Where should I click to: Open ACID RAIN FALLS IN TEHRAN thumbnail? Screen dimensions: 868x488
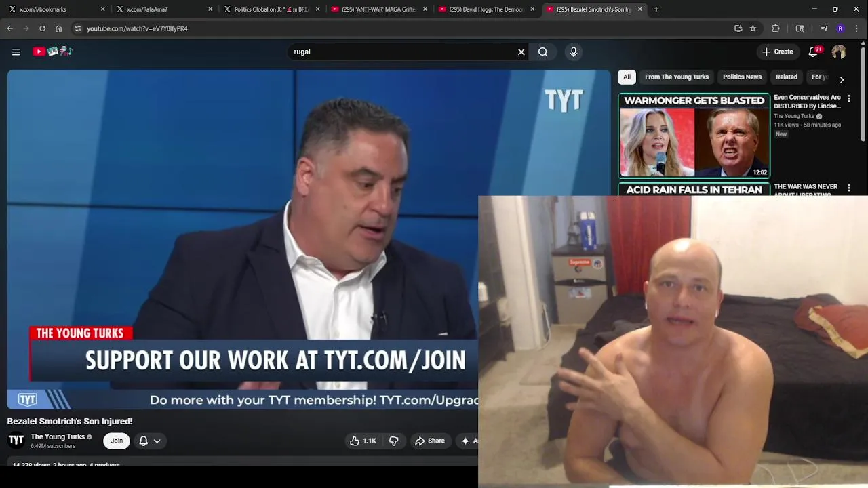click(694, 189)
